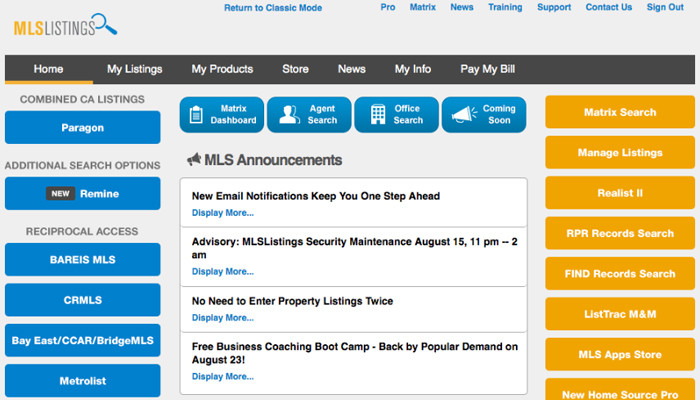Click Sign Out

[665, 7]
